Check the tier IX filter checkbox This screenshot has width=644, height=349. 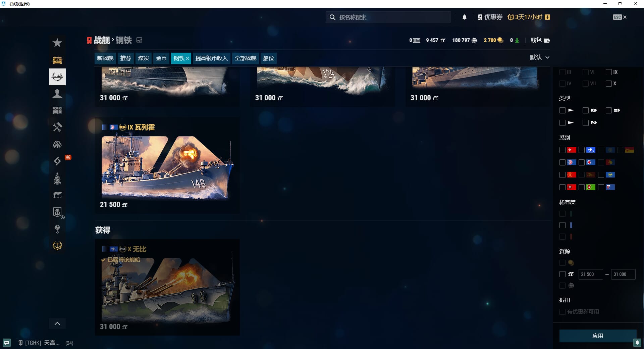[609, 72]
